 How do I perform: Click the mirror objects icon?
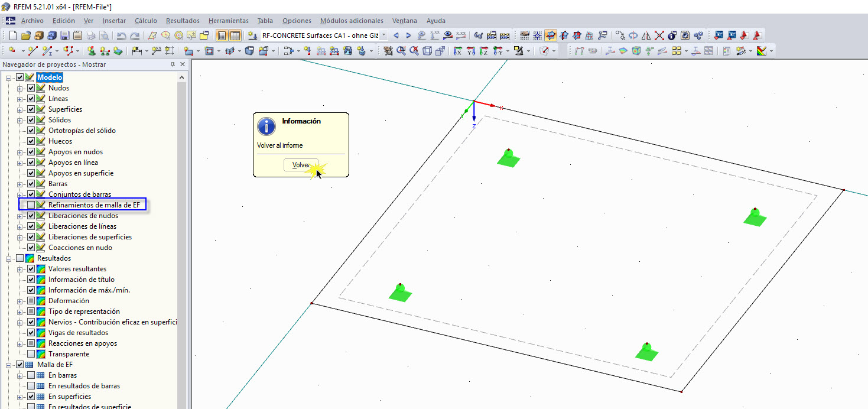[x=646, y=35]
